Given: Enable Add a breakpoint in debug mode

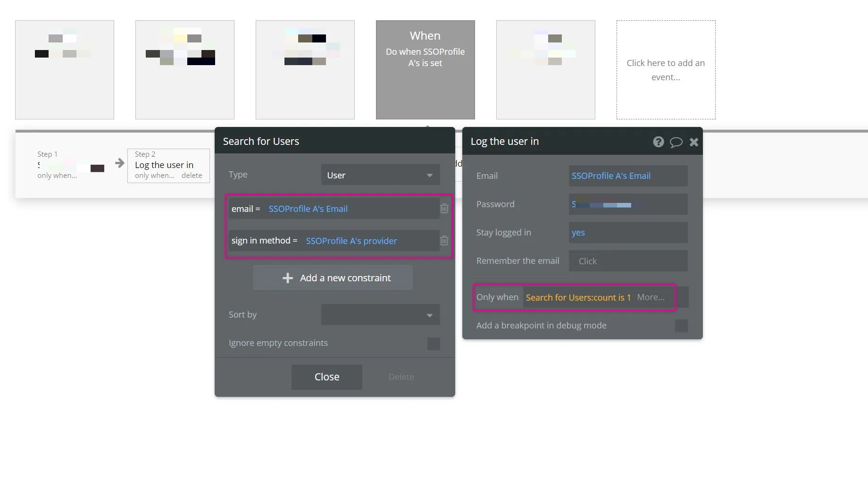Looking at the screenshot, I should 681,326.
